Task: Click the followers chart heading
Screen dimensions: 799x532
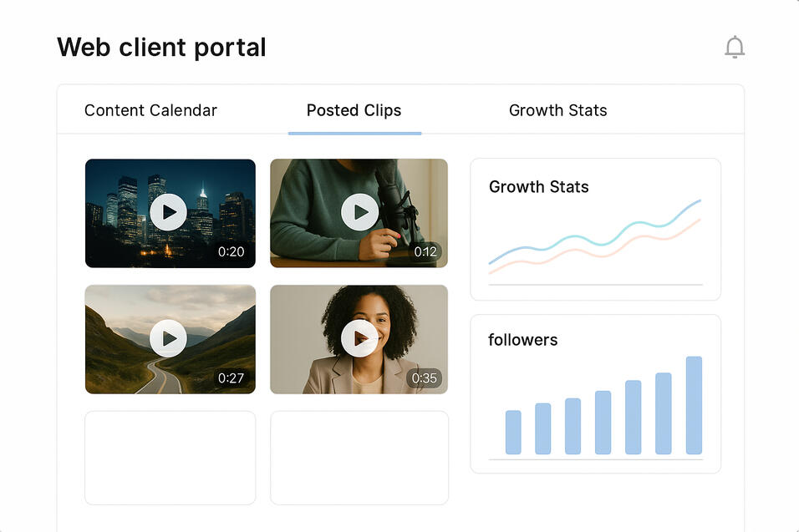Action: tap(522, 340)
